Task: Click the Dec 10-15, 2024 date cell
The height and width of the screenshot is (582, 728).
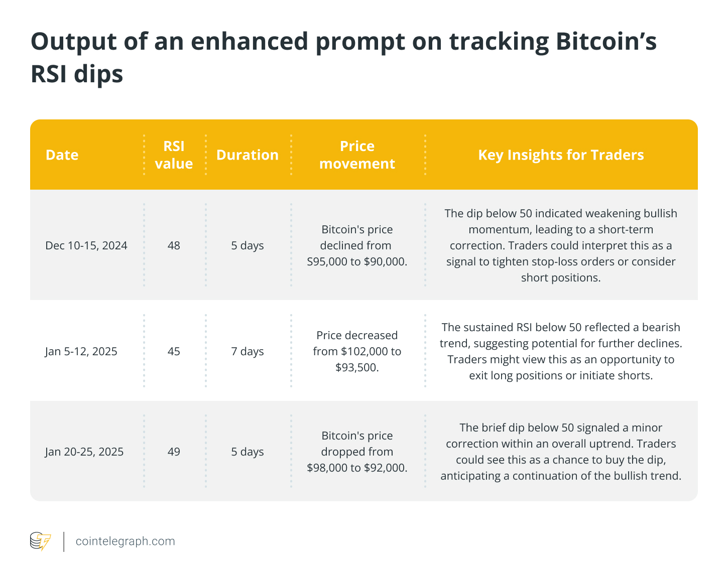Action: click(86, 245)
